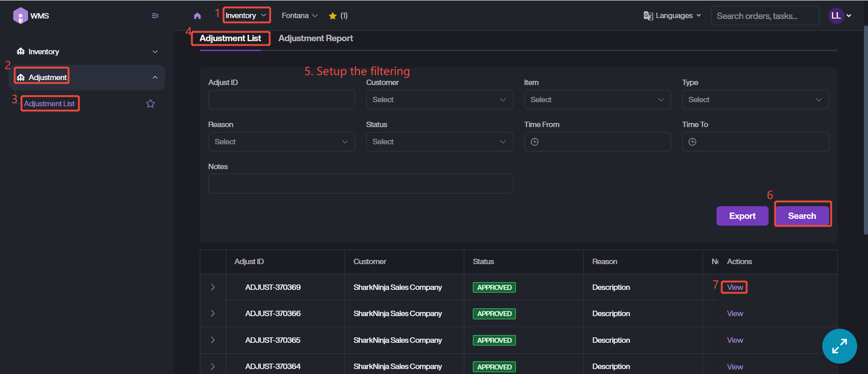
Task: Click the yellow favorites star icon
Action: pos(333,16)
